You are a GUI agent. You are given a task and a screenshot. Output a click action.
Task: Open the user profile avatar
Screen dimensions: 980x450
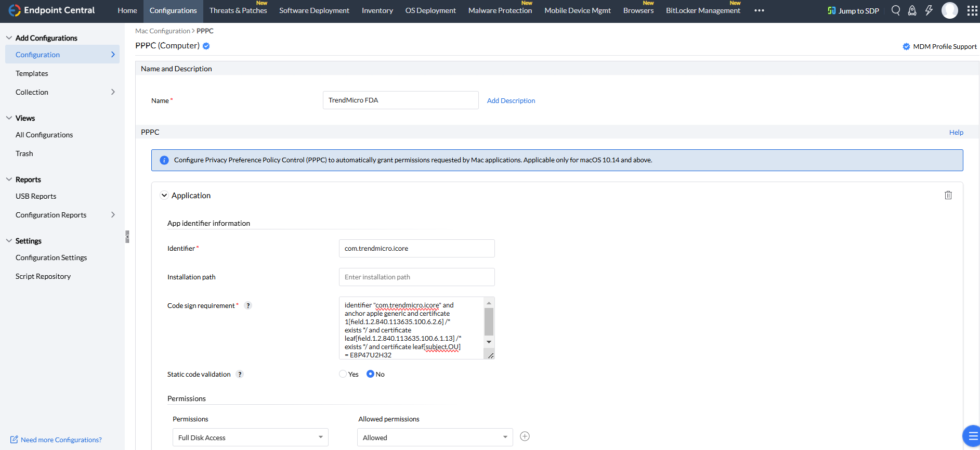(950, 10)
